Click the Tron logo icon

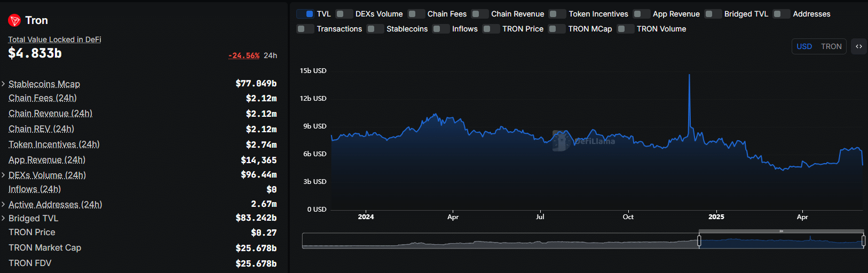click(14, 21)
